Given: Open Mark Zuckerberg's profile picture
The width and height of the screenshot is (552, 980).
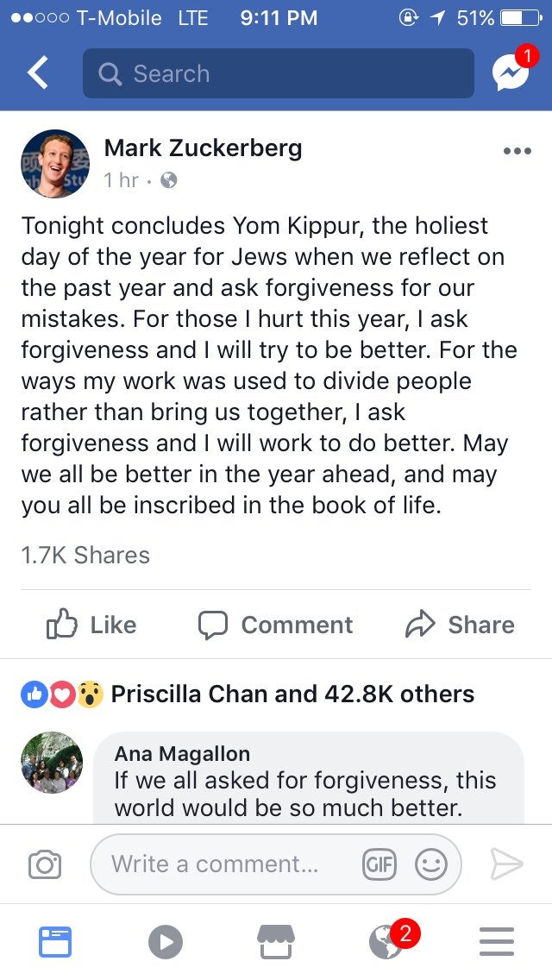Looking at the screenshot, I should (54, 164).
